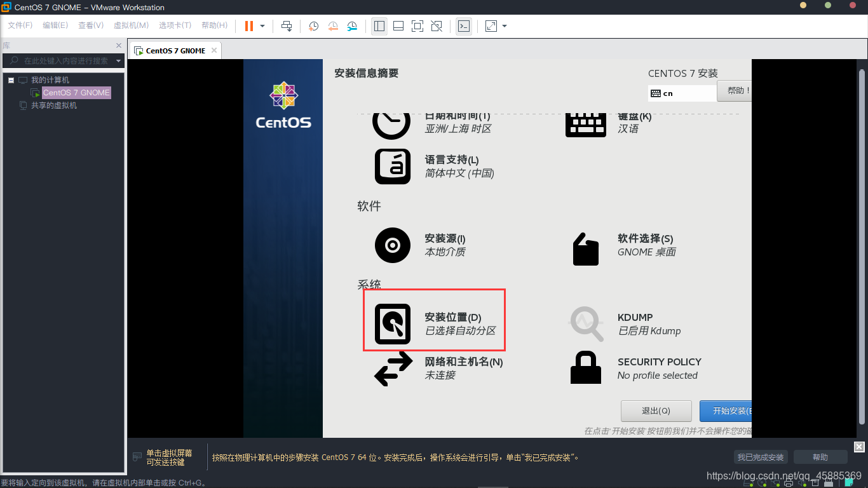Click the 已选择自动分区 text
Image resolution: width=868 pixels, height=488 pixels.
pos(461,330)
